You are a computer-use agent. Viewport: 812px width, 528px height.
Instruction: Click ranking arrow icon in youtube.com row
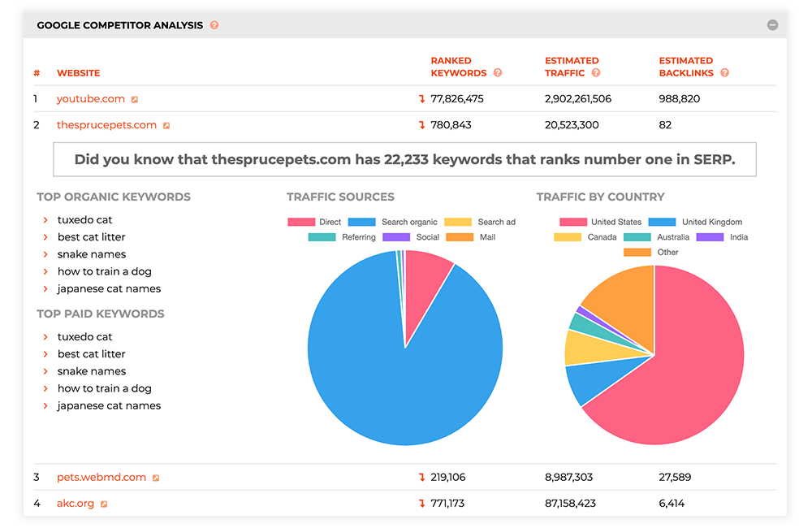[421, 98]
